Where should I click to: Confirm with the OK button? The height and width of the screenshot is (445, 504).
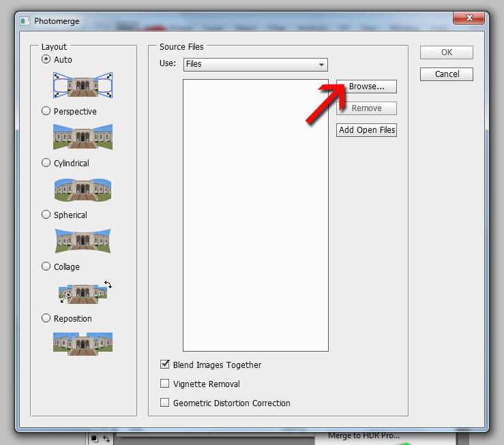pyautogui.click(x=447, y=52)
